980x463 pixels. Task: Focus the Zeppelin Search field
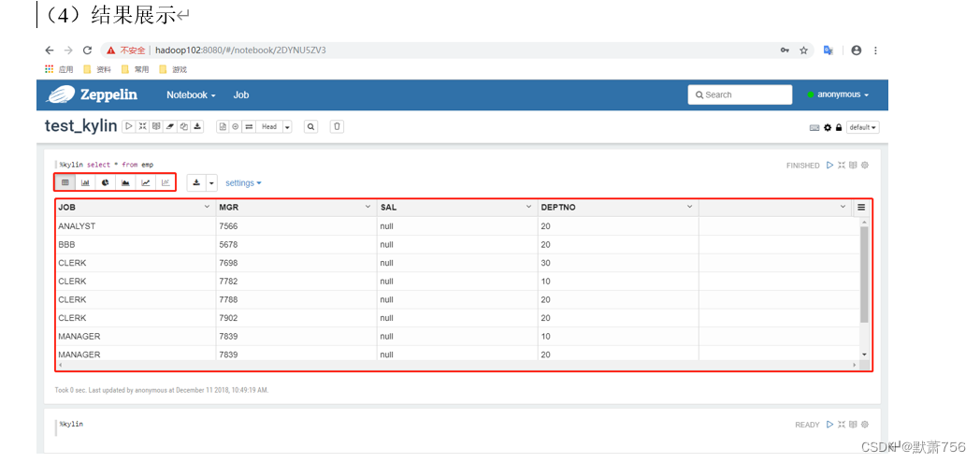pos(740,94)
